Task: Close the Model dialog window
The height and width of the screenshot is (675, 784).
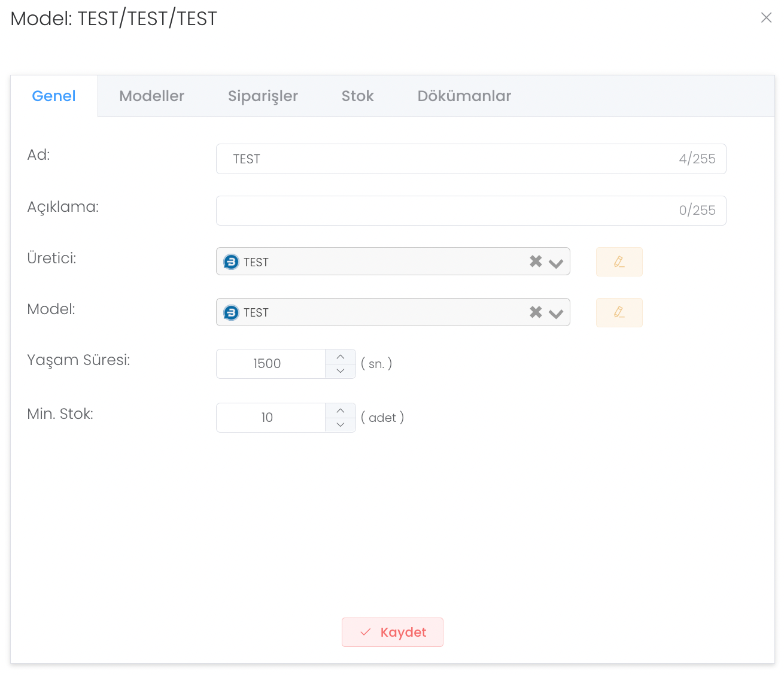Action: tap(766, 18)
